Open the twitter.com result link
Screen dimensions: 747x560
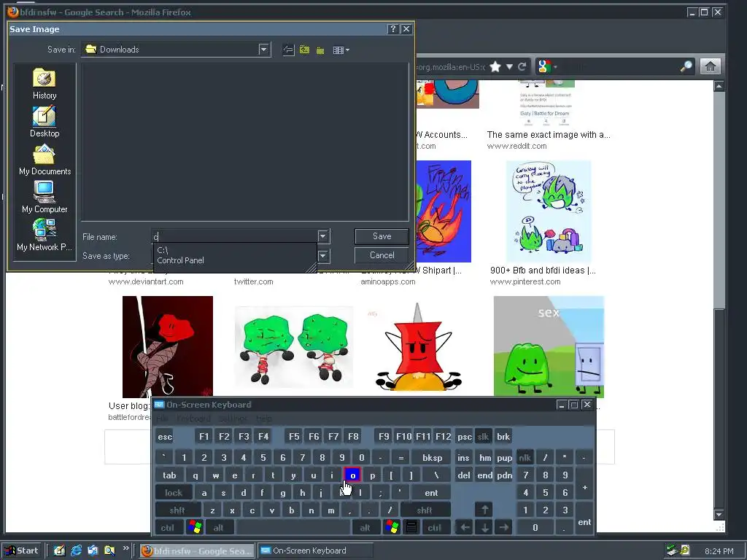pyautogui.click(x=253, y=282)
